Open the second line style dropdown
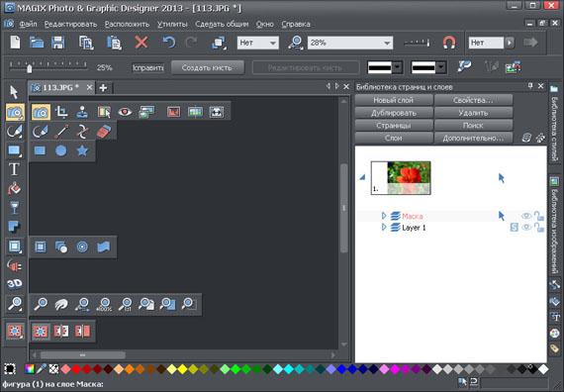The width and height of the screenshot is (564, 392). 441,67
